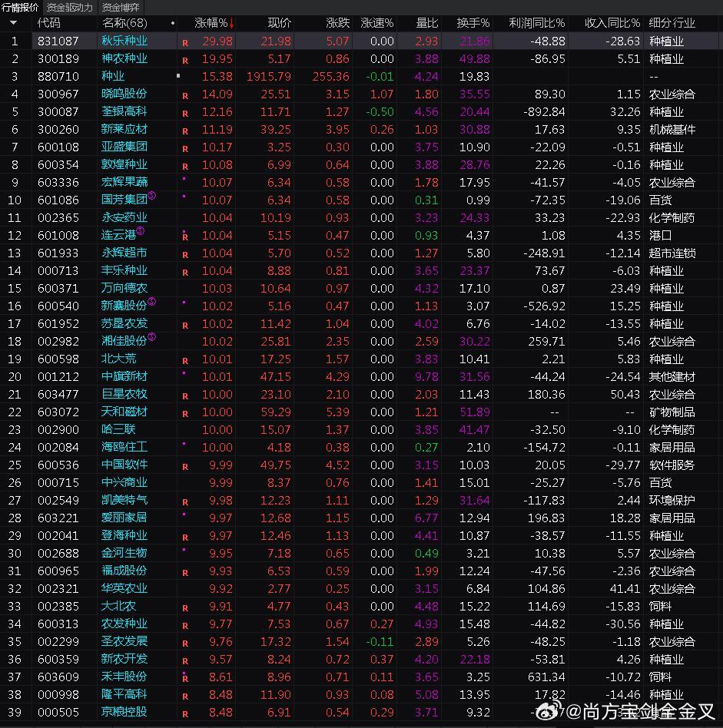Select stock name 哈三联
Viewport: 723px width, 728px height.
pos(119,429)
